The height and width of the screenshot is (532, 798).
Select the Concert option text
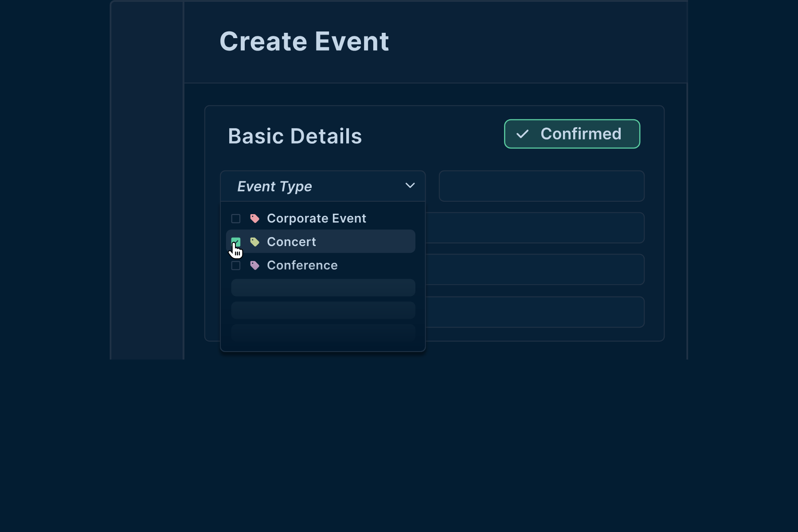point(291,242)
